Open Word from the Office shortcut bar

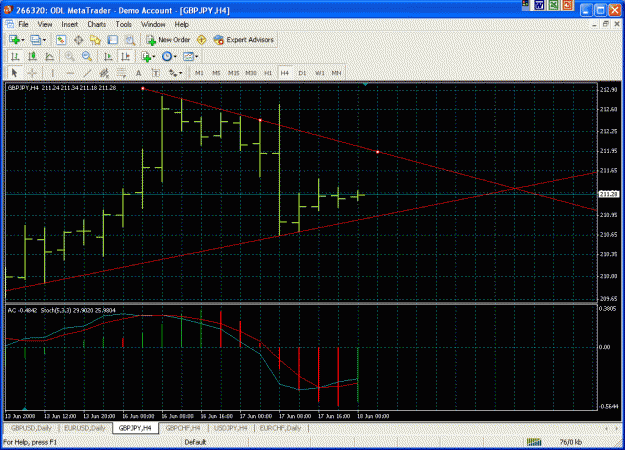click(x=540, y=5)
